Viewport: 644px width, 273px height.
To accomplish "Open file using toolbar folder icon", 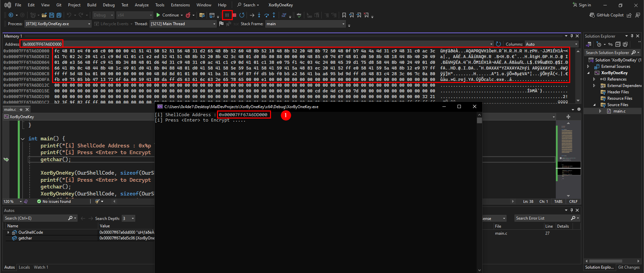I will pos(44,15).
